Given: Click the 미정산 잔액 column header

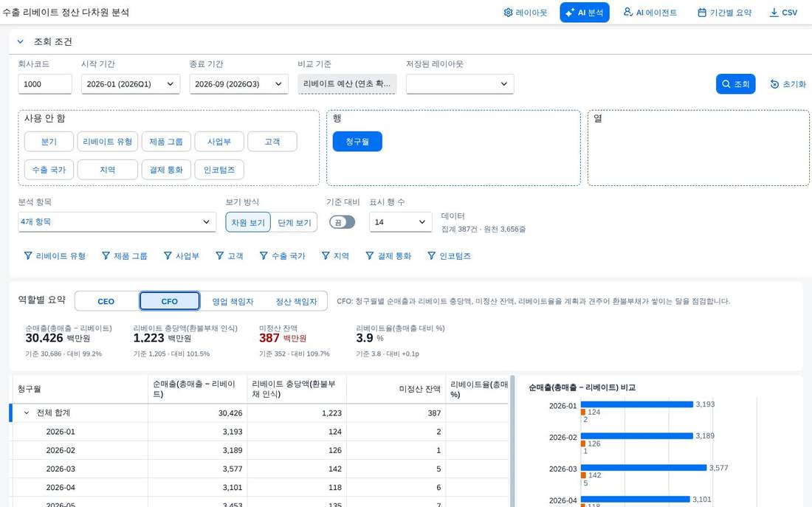Looking at the screenshot, I should pyautogui.click(x=396, y=389).
